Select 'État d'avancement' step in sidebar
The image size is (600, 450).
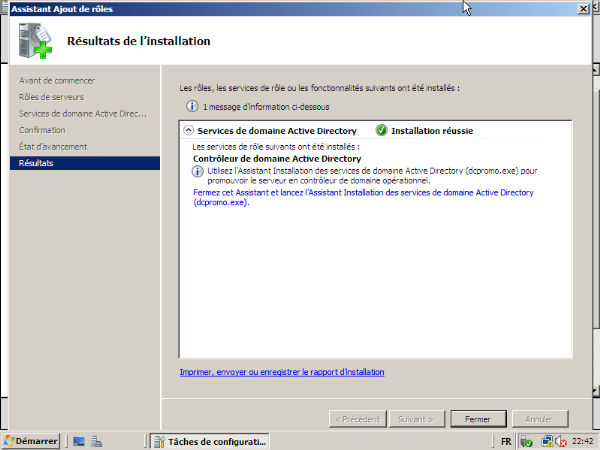point(53,147)
